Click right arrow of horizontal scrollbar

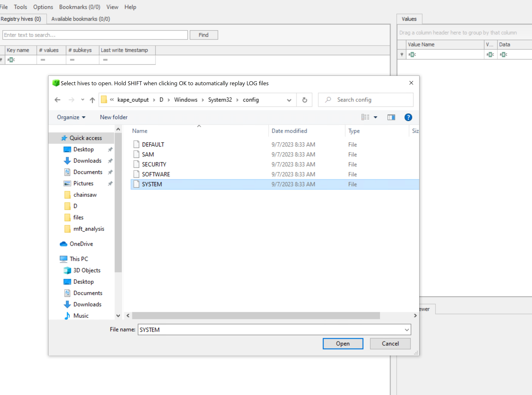pyautogui.click(x=415, y=316)
